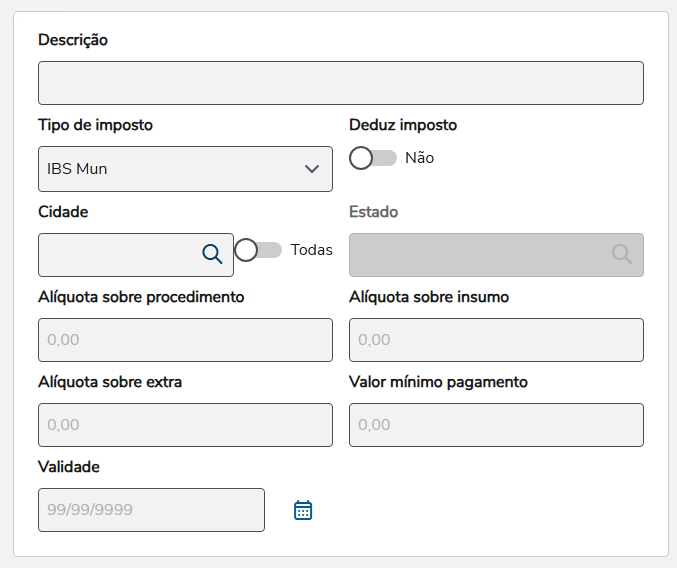677x568 pixels.
Task: Click the Estado input field
Action: pos(478,254)
